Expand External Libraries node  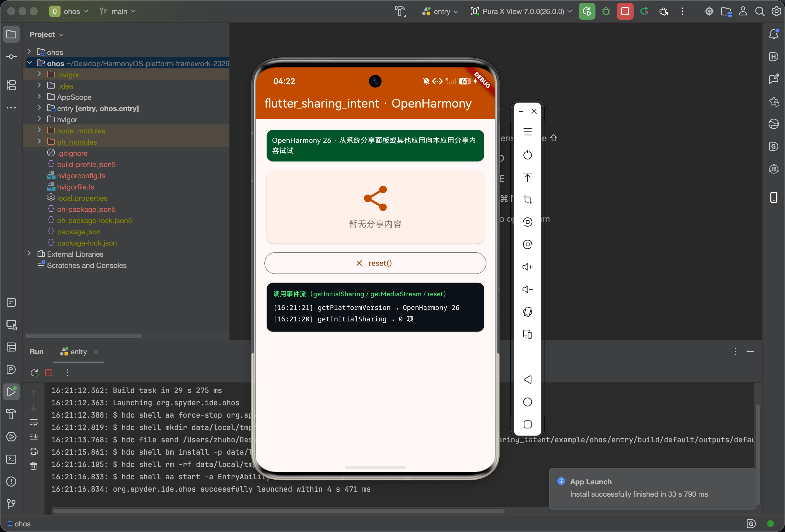coord(29,254)
